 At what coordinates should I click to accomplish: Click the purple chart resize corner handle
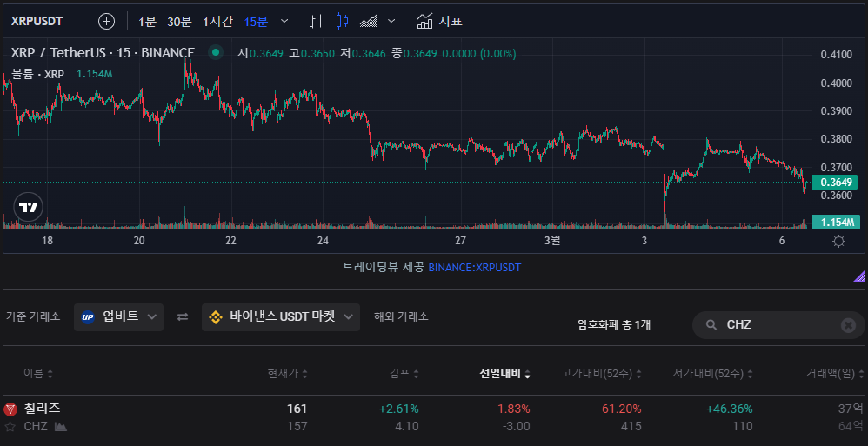(859, 276)
